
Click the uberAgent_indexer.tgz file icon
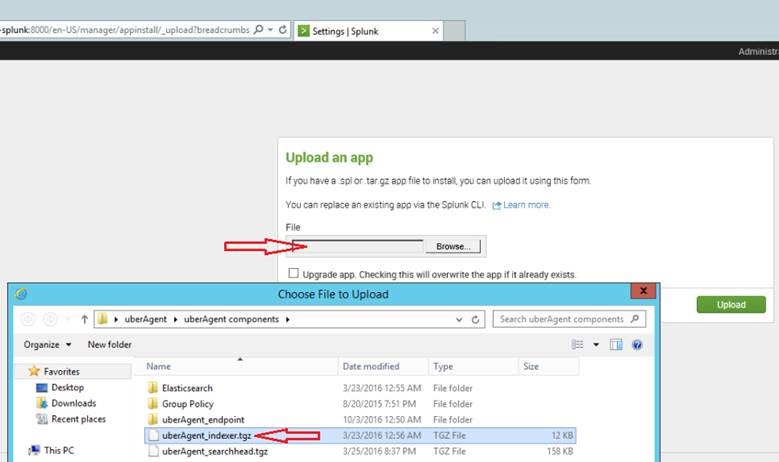click(154, 436)
